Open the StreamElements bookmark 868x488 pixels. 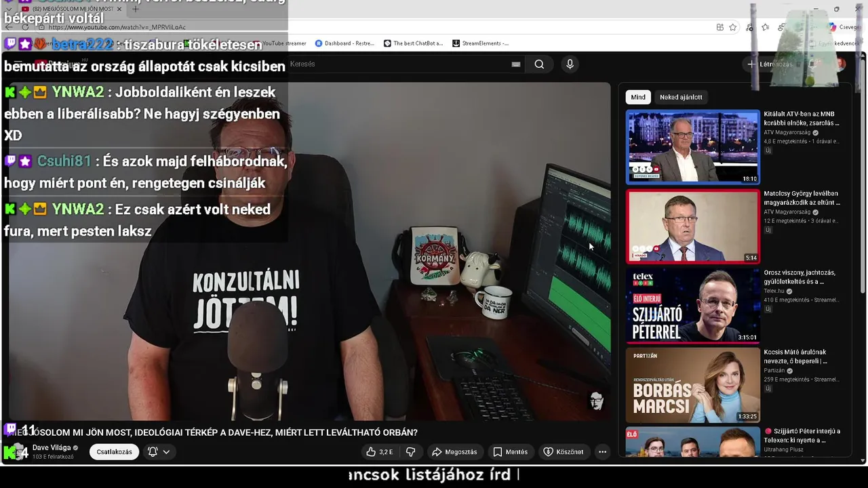pos(481,43)
